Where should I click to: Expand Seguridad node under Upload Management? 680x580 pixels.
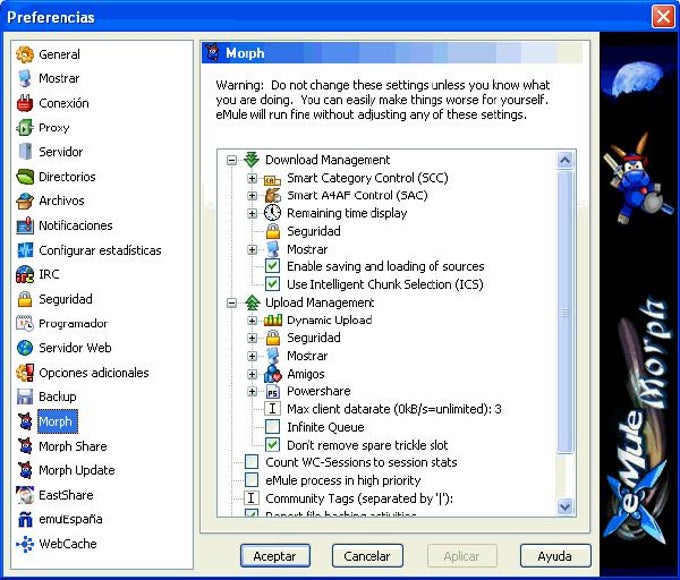point(252,338)
